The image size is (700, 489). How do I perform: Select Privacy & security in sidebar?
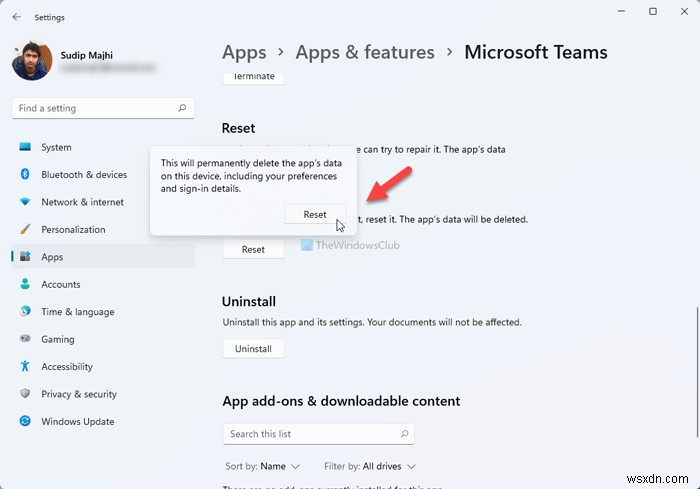pyautogui.click(x=103, y=394)
